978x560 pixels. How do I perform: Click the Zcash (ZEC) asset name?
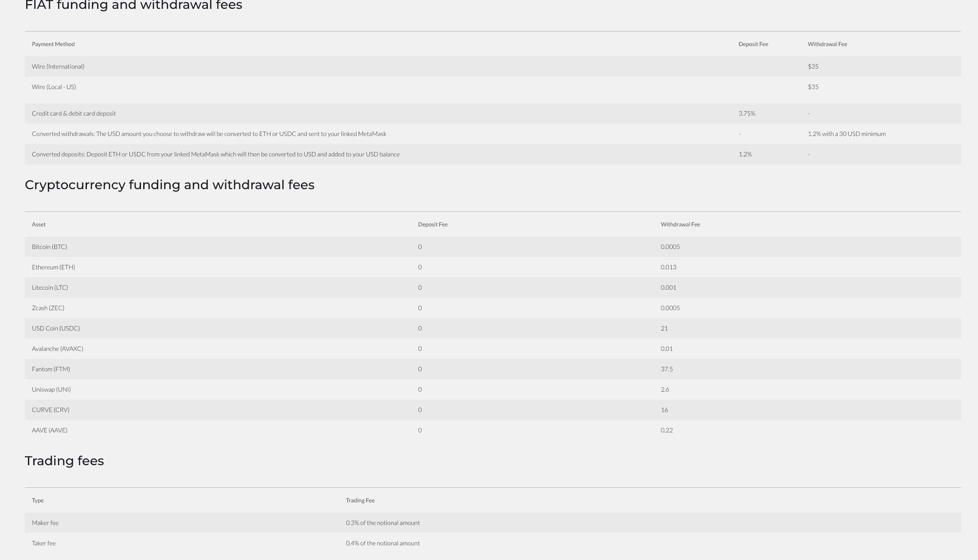[x=48, y=308]
